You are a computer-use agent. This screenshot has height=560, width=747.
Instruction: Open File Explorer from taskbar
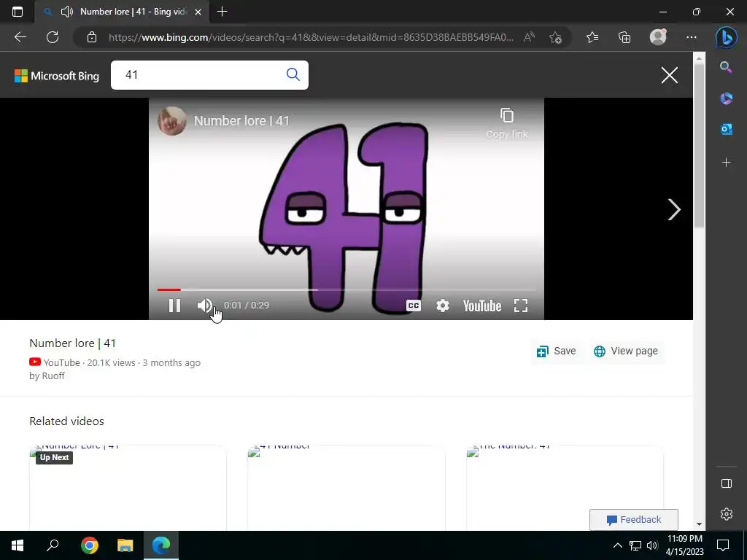pyautogui.click(x=125, y=545)
